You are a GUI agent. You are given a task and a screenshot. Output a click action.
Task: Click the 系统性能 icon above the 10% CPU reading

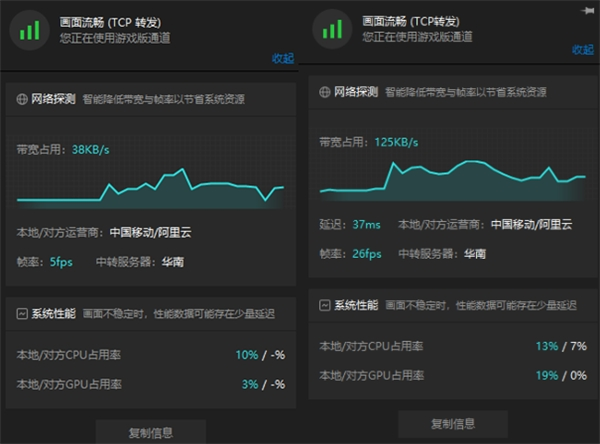(x=22, y=314)
